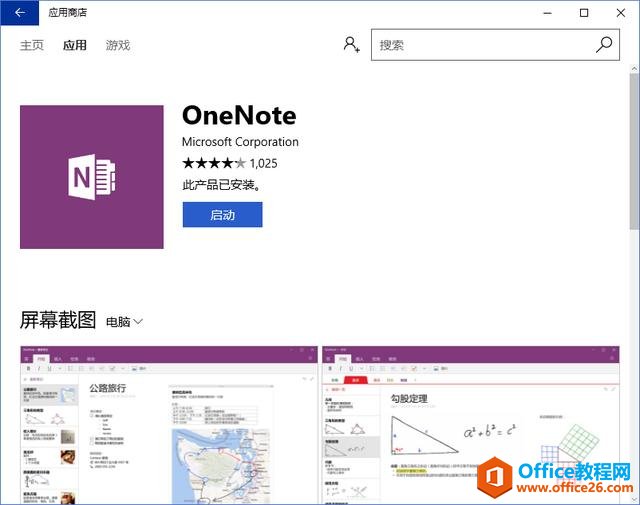
Task: Minimize the 应用商店 window
Action: click(x=547, y=13)
